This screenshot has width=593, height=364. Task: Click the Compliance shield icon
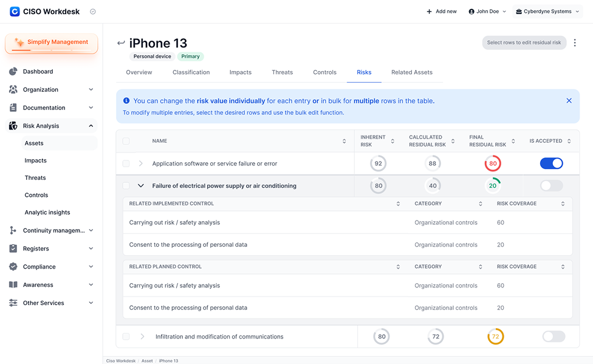coord(13,267)
